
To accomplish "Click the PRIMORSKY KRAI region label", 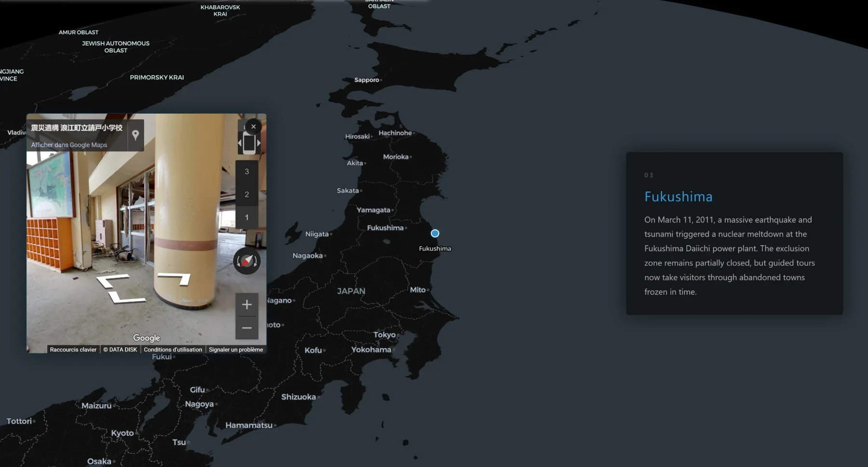I will pos(157,77).
